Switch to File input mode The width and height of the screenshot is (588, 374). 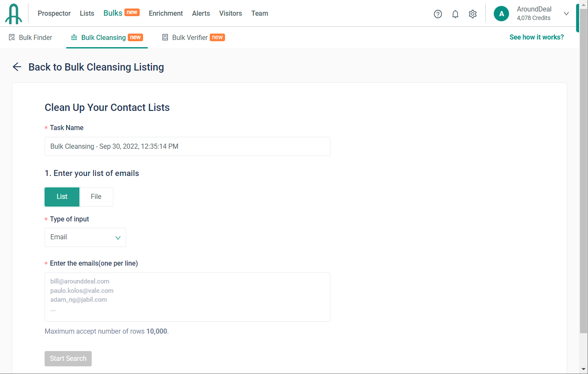pyautogui.click(x=96, y=197)
